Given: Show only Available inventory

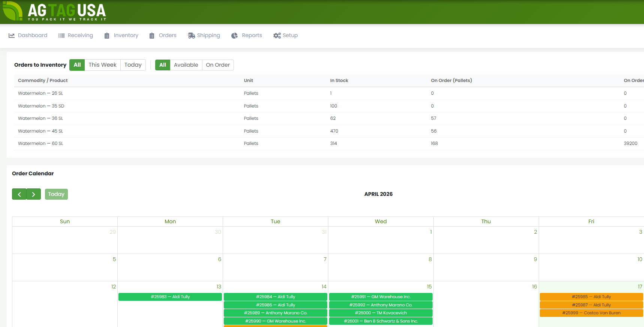Looking at the screenshot, I should pos(186,65).
